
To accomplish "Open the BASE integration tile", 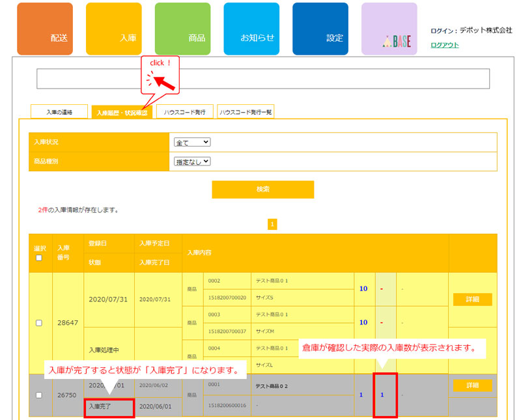I will pos(389,29).
